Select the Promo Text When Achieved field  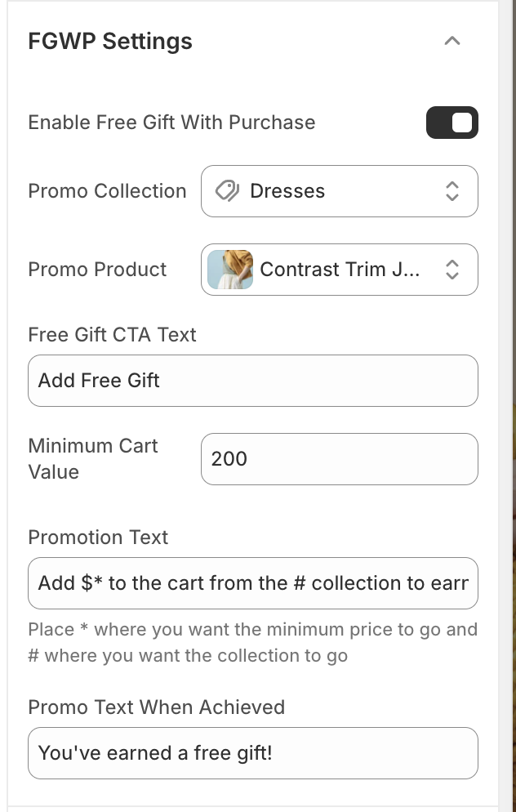pos(252,753)
